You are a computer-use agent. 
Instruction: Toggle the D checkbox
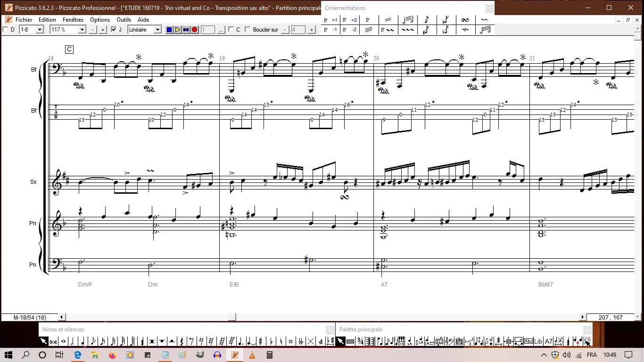5,30
